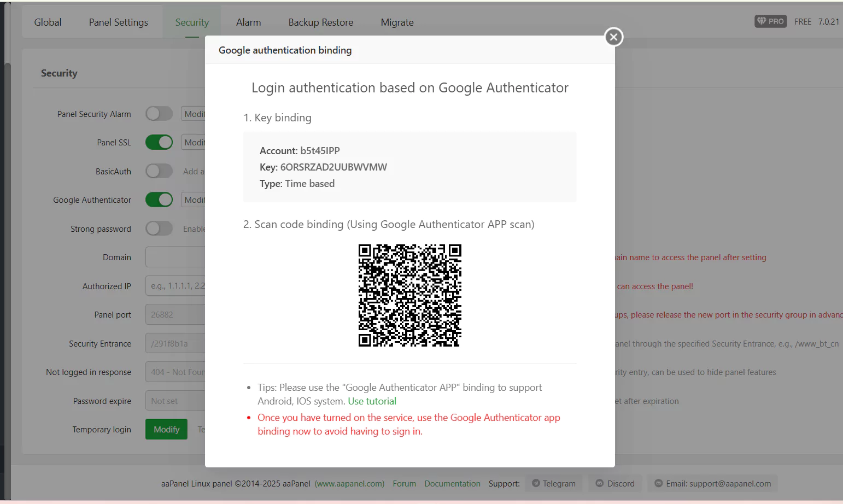The height and width of the screenshot is (504, 843).
Task: Click the Telegram support icon
Action: [536, 483]
